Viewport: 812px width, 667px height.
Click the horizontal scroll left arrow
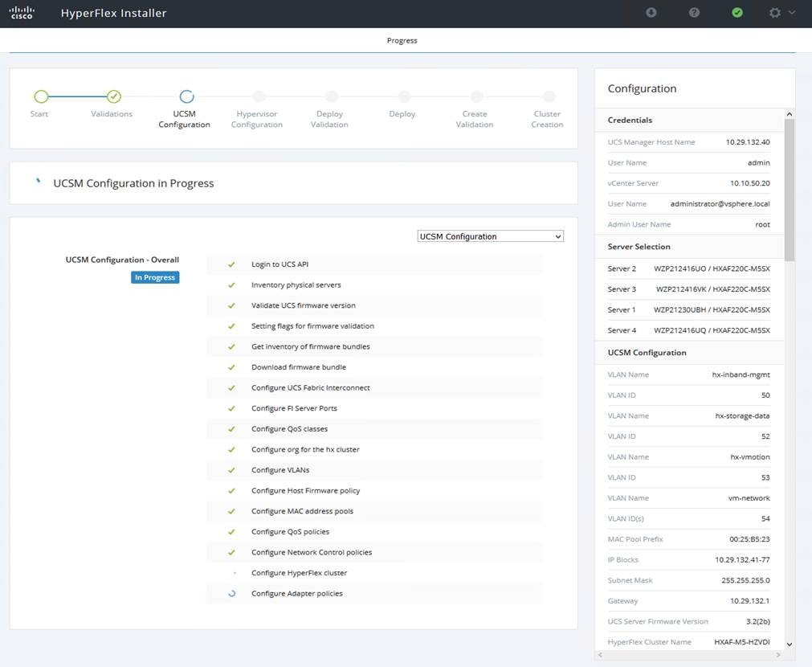[600, 655]
